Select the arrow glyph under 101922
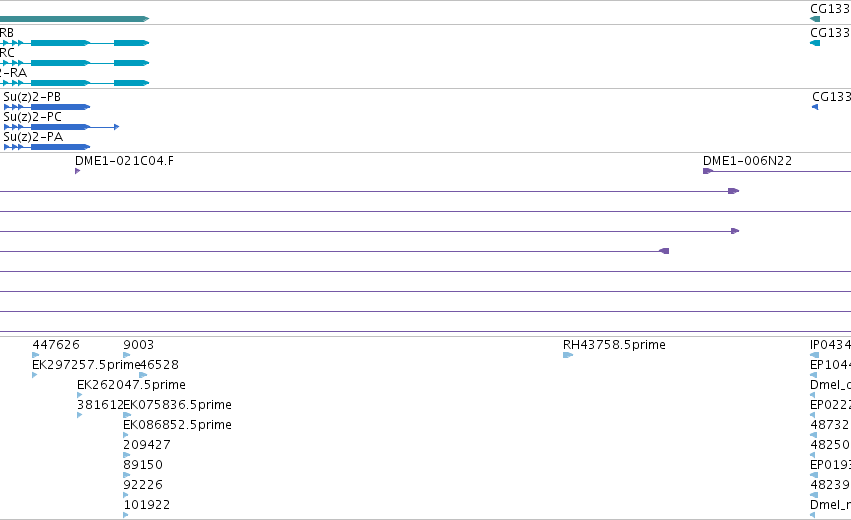 (126, 515)
